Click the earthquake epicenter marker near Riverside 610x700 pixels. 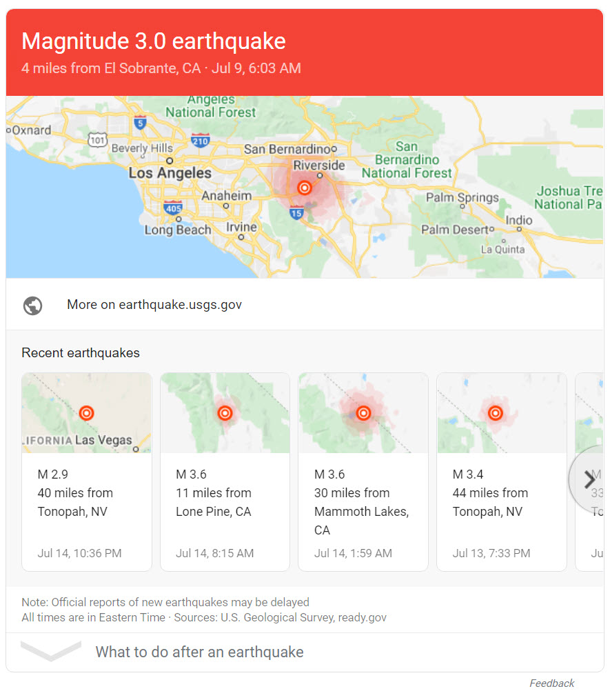click(x=304, y=188)
